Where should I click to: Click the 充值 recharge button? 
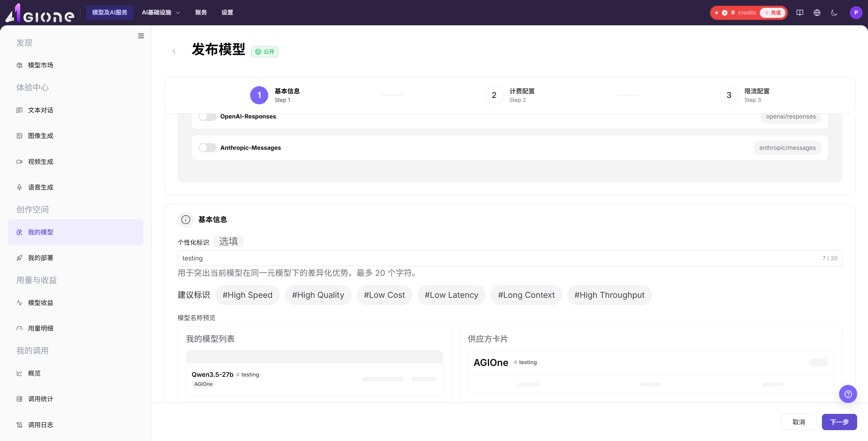pos(773,13)
